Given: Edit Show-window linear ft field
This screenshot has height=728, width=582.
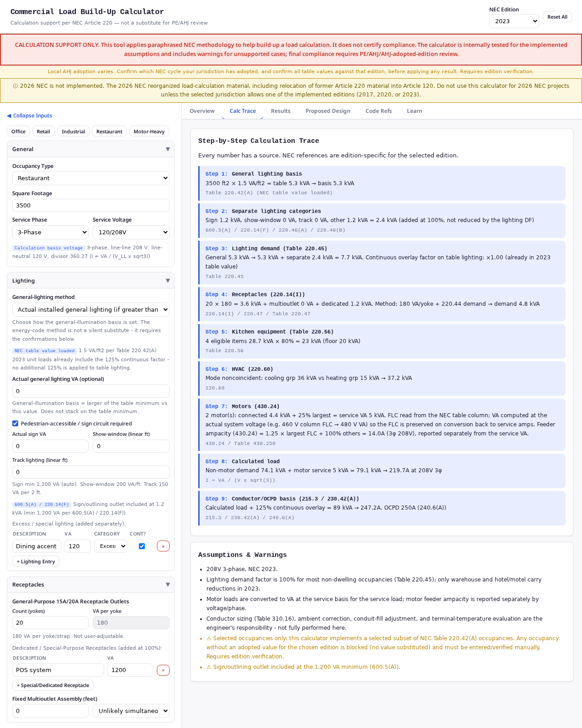Looking at the screenshot, I should click(131, 446).
